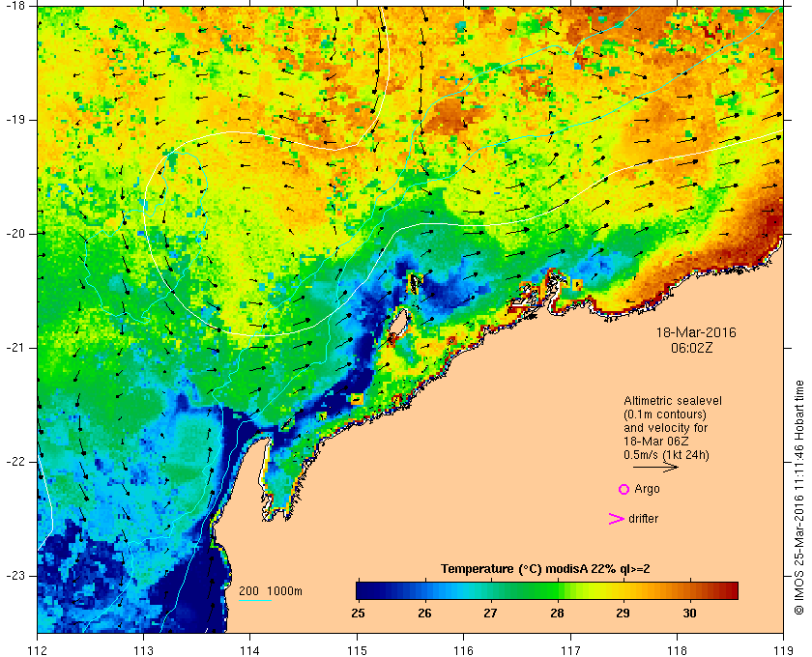Viewport: 812px width, 657px height.
Task: Click the longitude axis label 117
Action: coord(570,649)
